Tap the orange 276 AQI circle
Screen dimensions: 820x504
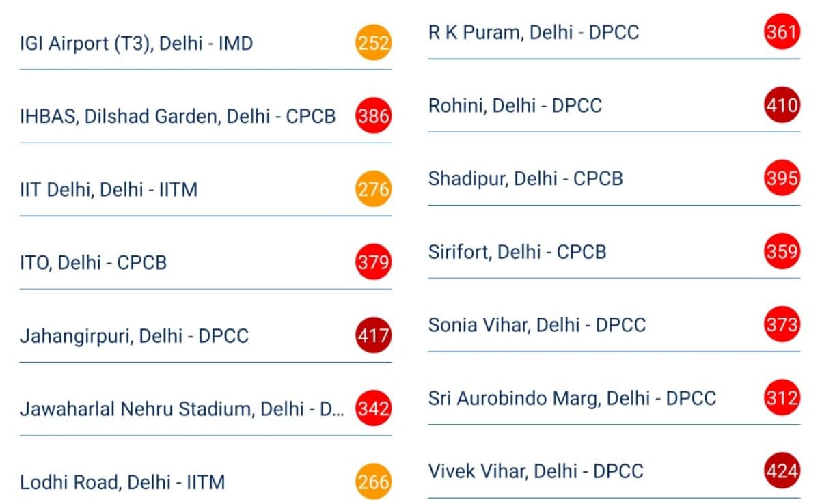pos(373,189)
